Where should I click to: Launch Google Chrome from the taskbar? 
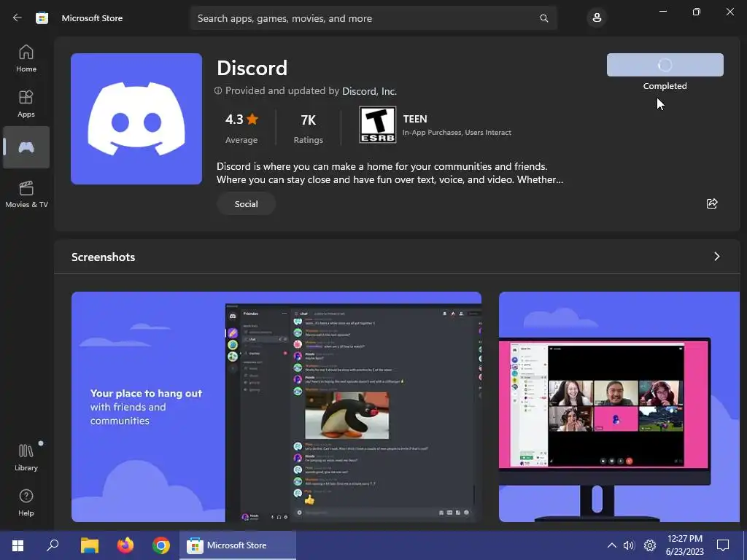[161, 545]
